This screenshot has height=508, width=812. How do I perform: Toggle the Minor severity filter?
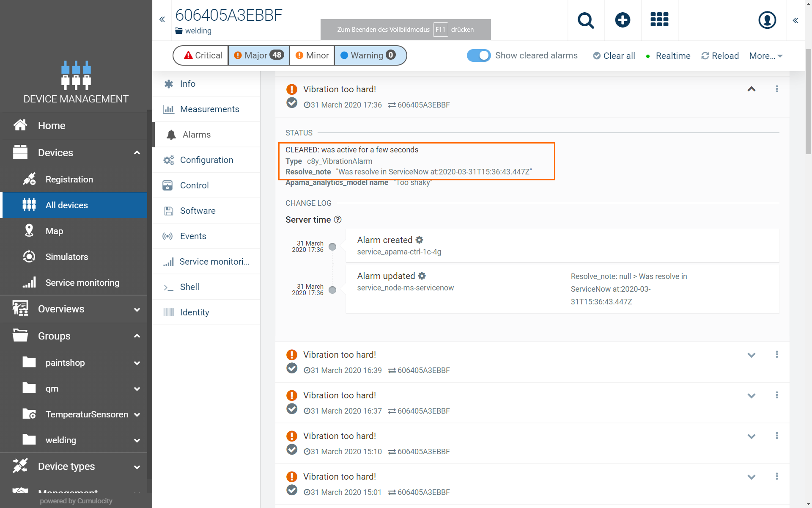point(312,55)
